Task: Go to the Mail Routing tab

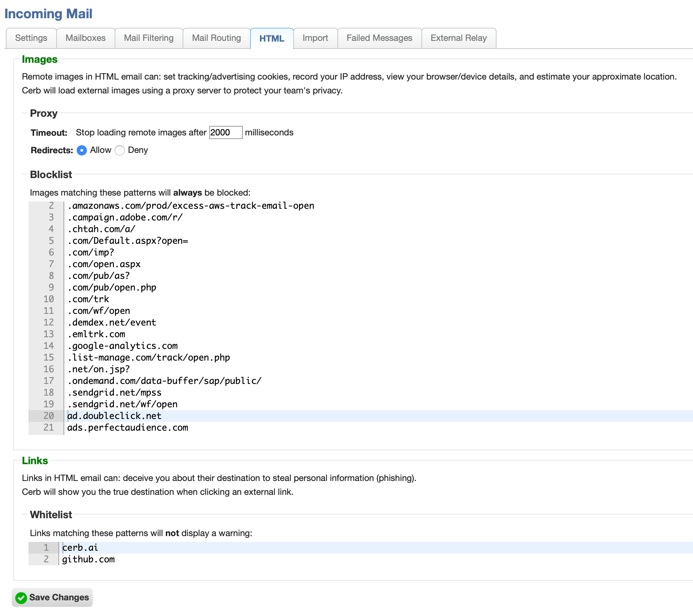Action: (217, 38)
